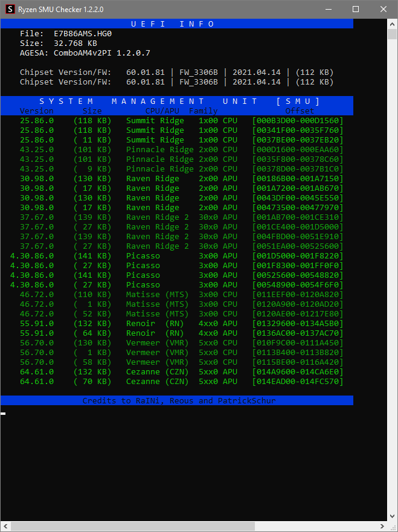This screenshot has width=398, height=532.
Task: Click offset [00548900-0054F6F0]
Action: click(x=298, y=284)
